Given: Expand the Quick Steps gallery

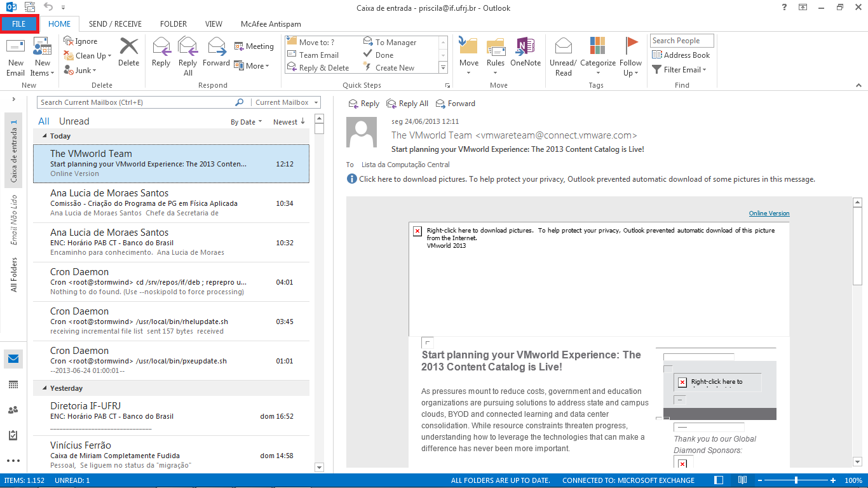Looking at the screenshot, I should (443, 67).
